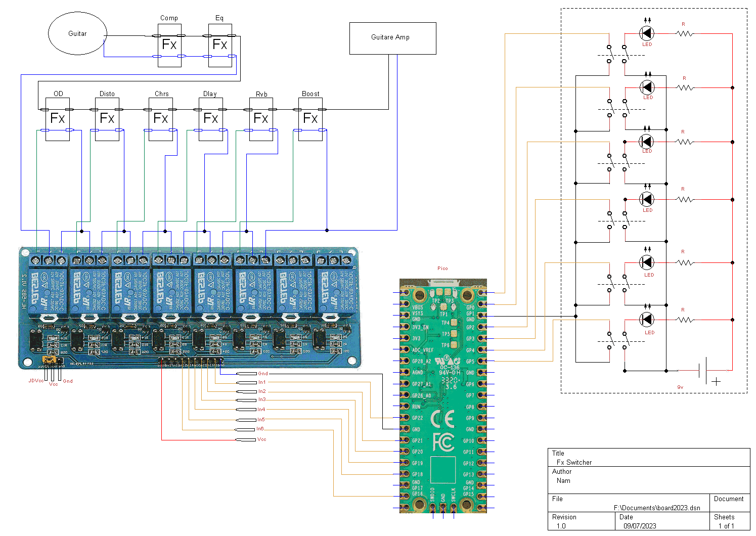756x536 pixels.
Task: Click the Guitar ellipse symbol
Action: (77, 33)
